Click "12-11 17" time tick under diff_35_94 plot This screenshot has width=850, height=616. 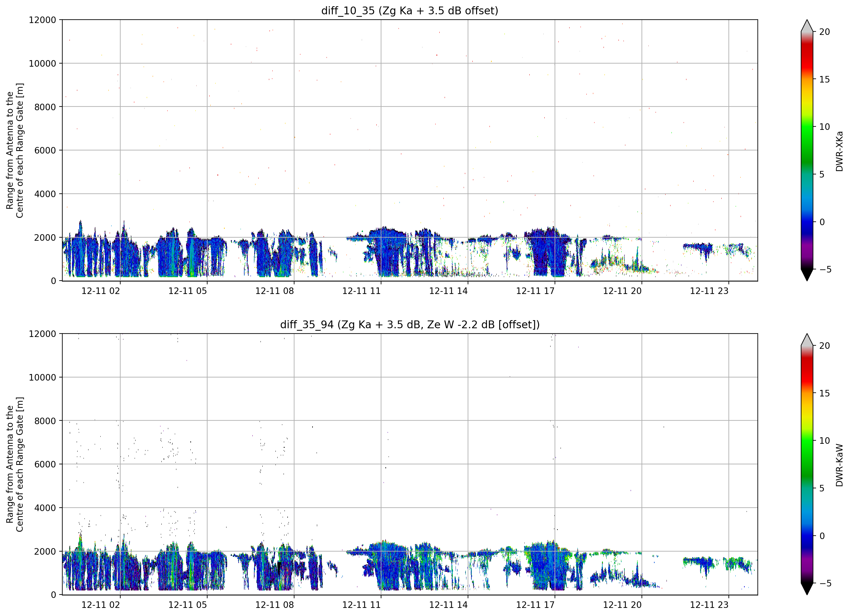[535, 605]
